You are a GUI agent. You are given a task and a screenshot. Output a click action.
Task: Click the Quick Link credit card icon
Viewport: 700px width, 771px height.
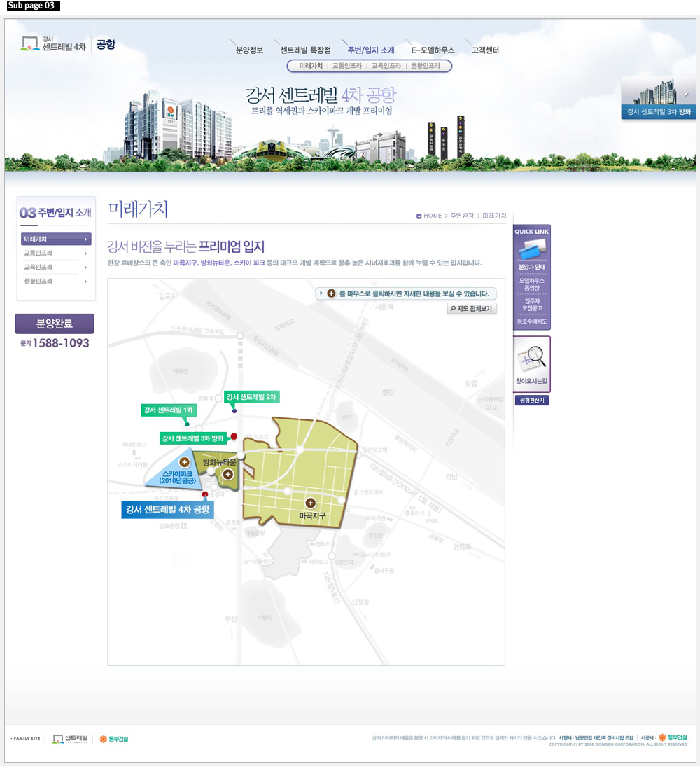pos(532,248)
